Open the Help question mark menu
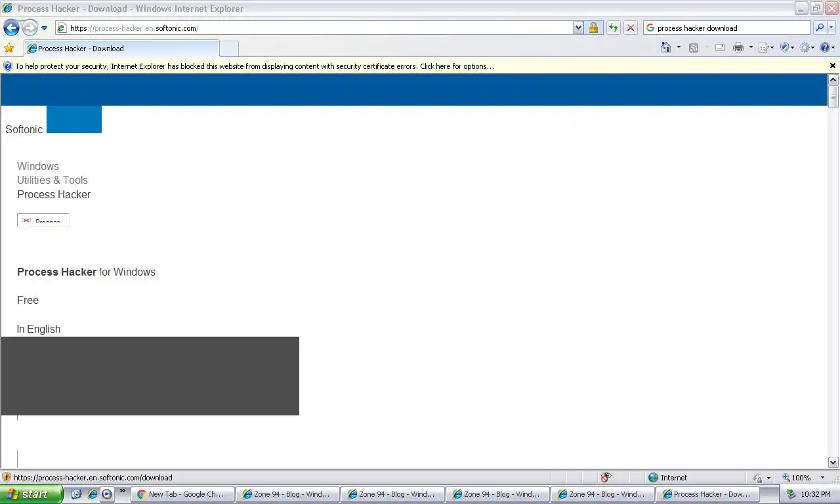Screen dimensions: 840x504 [x=827, y=47]
